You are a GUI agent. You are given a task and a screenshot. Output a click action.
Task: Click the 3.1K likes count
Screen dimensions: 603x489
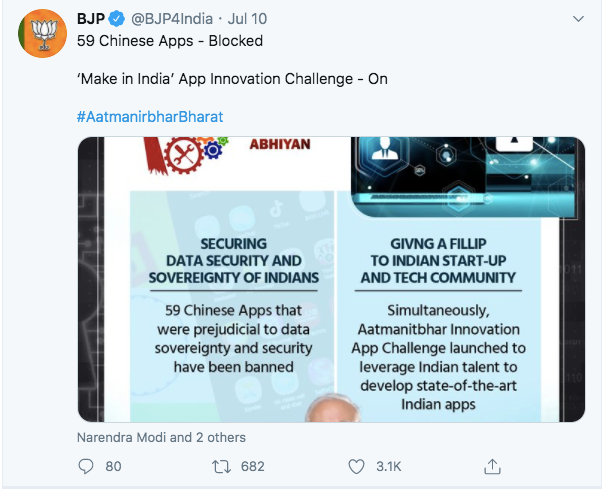pyautogui.click(x=389, y=466)
